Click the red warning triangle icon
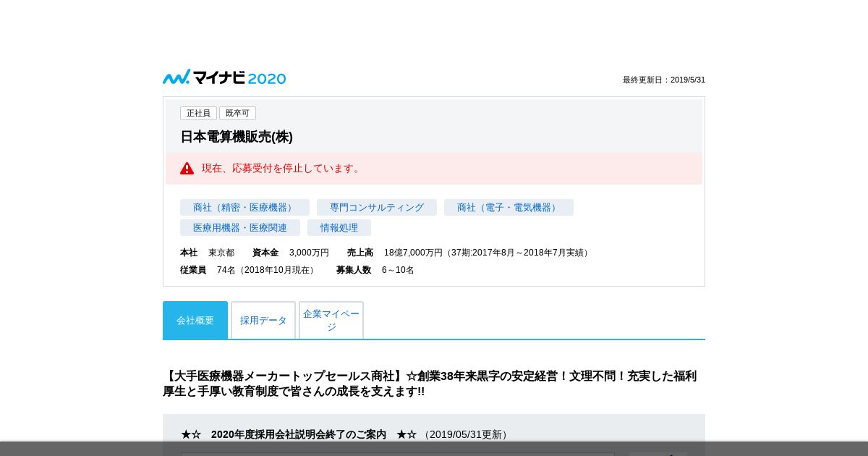Image resolution: width=868 pixels, height=456 pixels. (x=187, y=168)
